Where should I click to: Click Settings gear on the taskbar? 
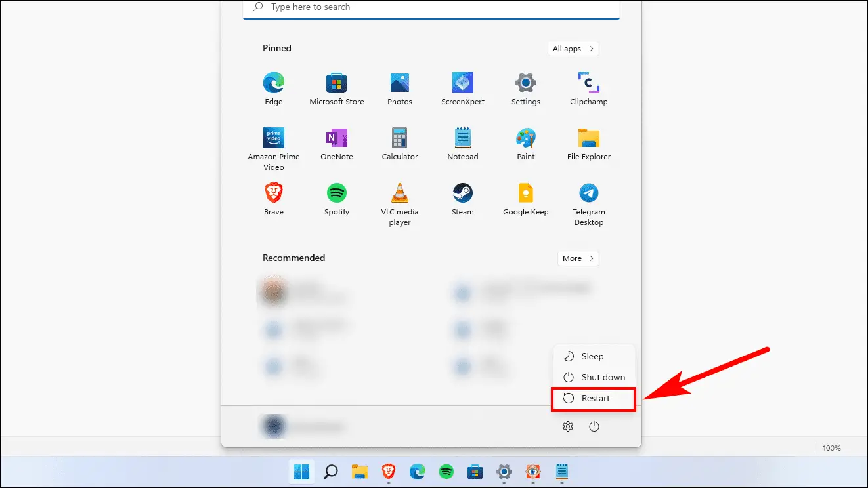(504, 472)
